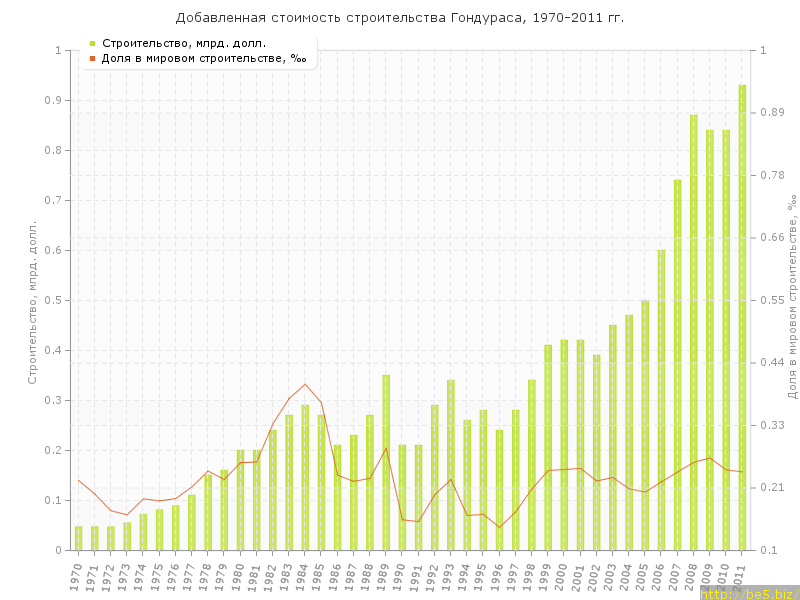Click the orange Доля legend marker
Viewport: 800px width, 600px height.
point(92,59)
